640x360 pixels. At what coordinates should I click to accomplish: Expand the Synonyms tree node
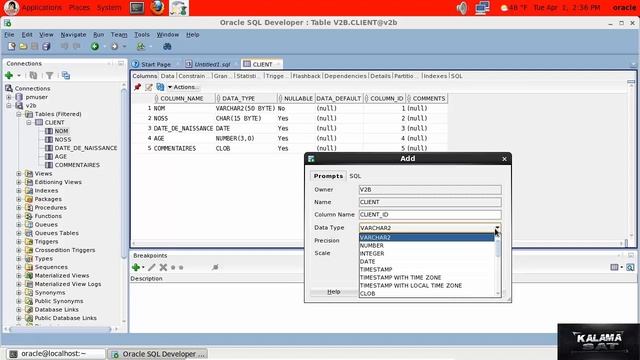[x=19, y=293]
